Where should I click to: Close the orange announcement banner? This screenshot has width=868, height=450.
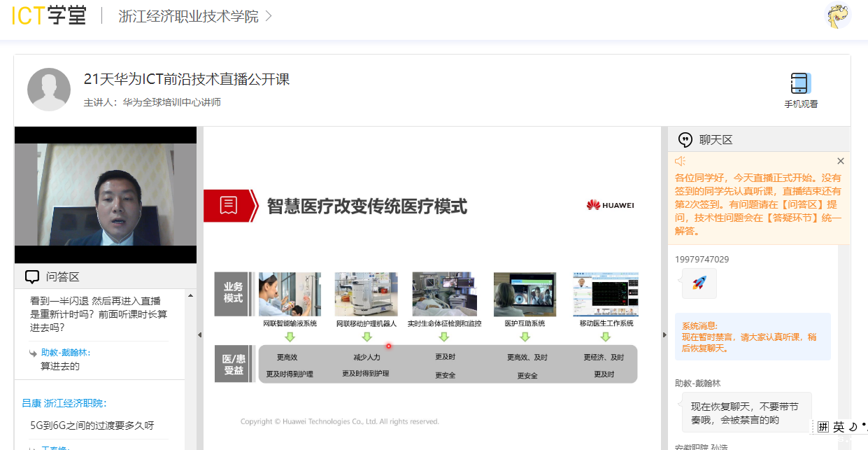(841, 161)
